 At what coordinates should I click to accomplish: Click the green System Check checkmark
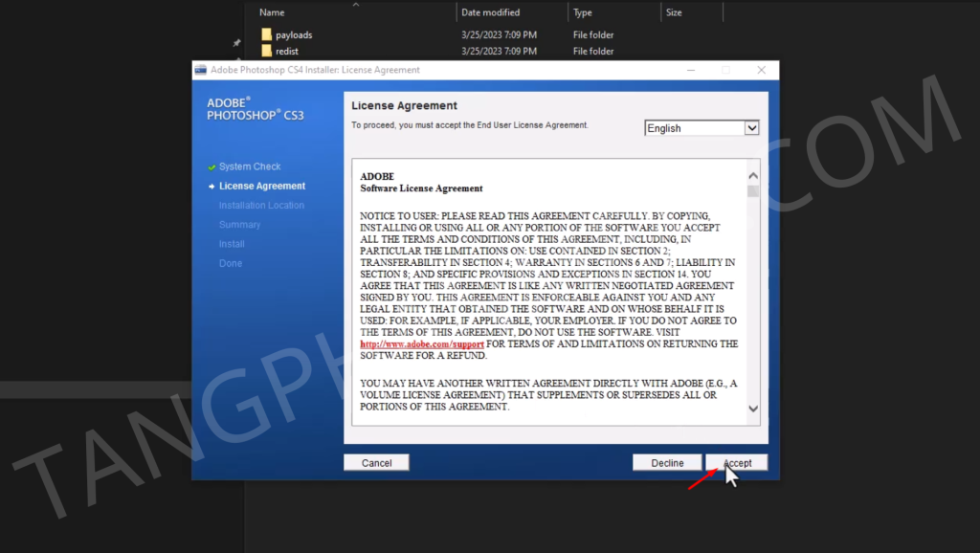point(212,166)
